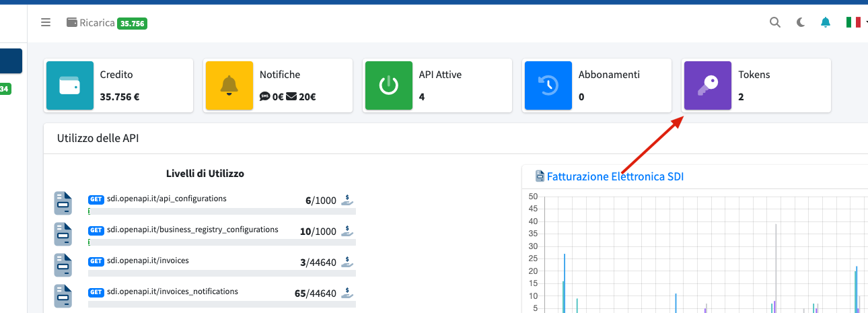Click the green API Attive power icon

388,85
